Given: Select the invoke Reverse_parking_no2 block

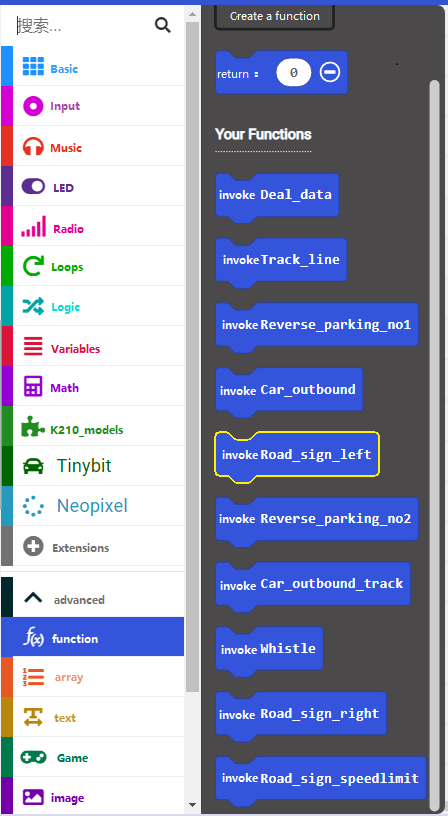Looking at the screenshot, I should (x=316, y=519).
